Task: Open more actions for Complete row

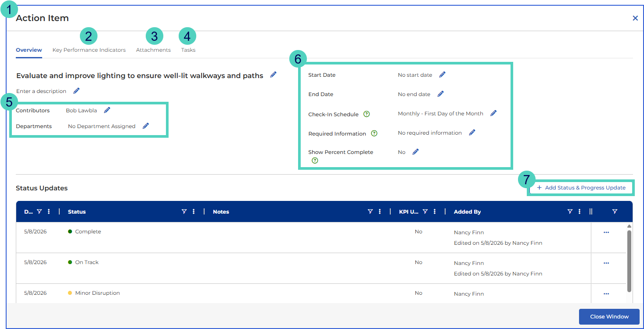Action: [x=607, y=232]
